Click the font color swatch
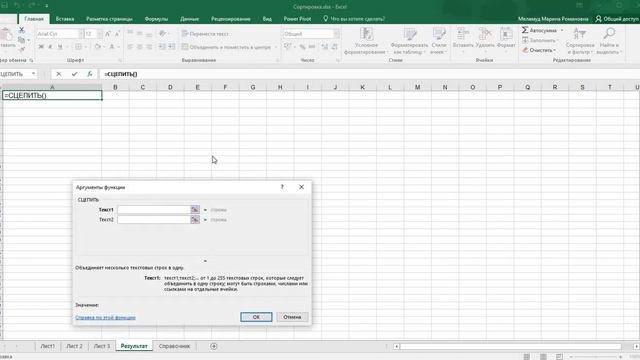This screenshot has width=640, height=360. [111, 47]
